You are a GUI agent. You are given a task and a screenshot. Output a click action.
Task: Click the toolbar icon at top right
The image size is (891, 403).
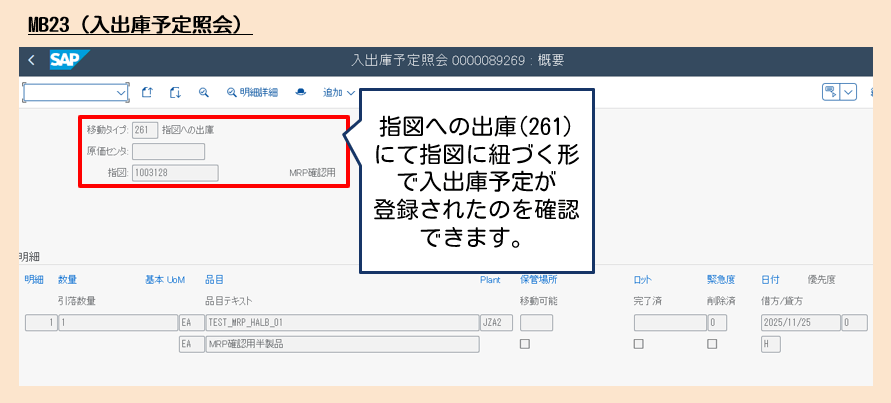830,92
